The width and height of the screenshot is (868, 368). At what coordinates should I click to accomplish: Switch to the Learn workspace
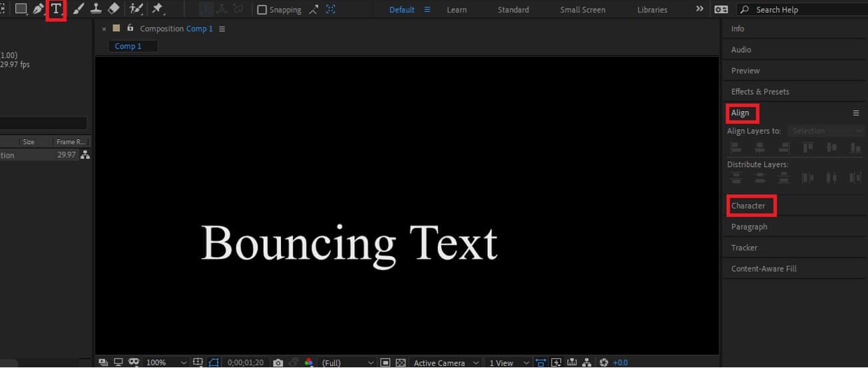457,10
